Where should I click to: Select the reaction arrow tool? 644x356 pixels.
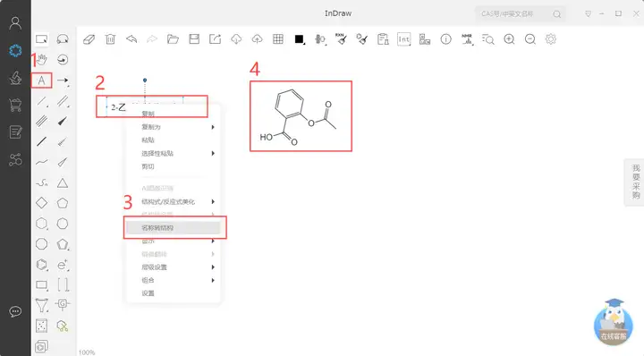click(x=63, y=81)
